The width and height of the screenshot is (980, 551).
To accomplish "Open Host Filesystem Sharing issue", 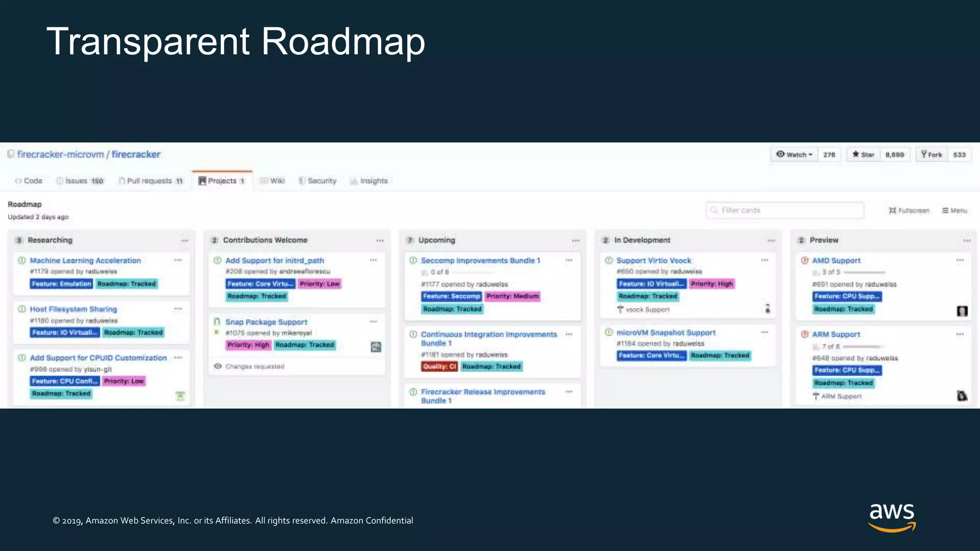I will tap(73, 309).
